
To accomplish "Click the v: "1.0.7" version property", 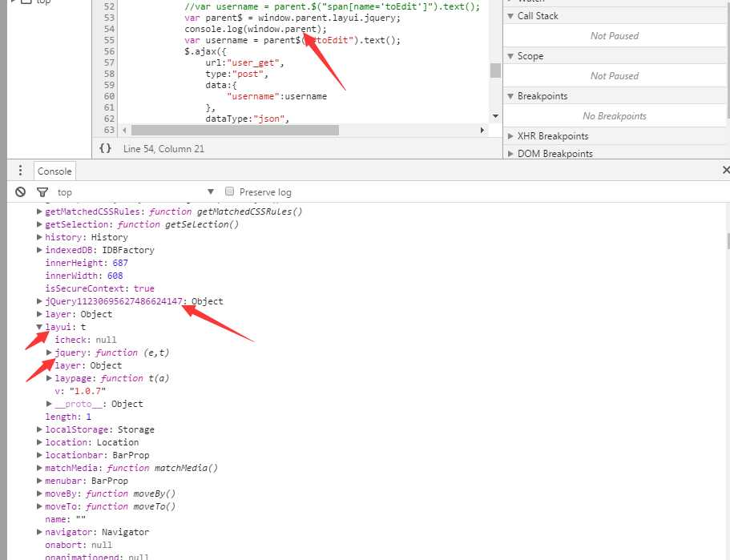I will tap(81, 391).
